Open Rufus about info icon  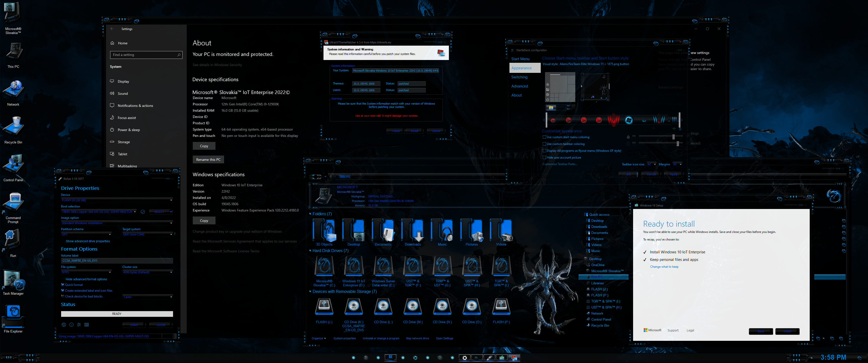pos(71,325)
